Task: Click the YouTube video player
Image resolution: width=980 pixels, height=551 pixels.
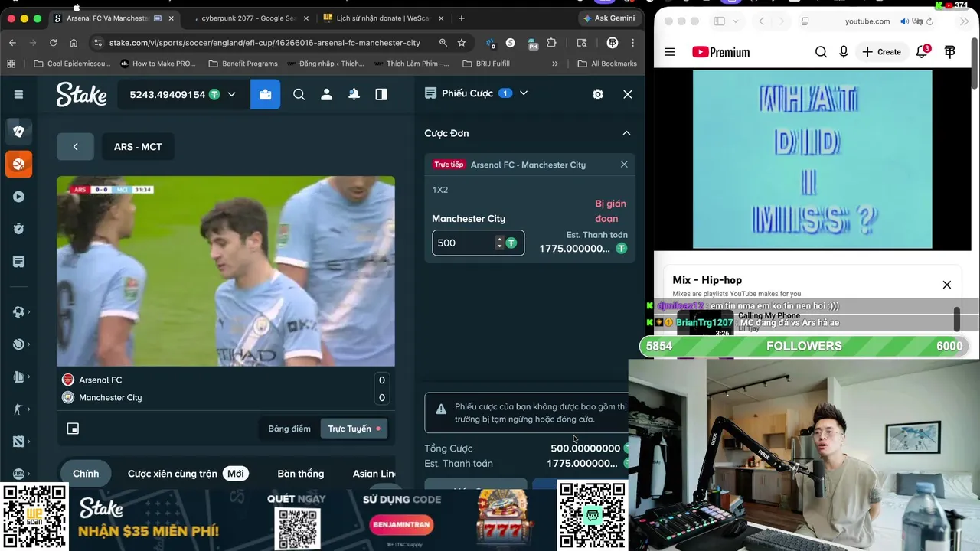Action: [x=812, y=159]
